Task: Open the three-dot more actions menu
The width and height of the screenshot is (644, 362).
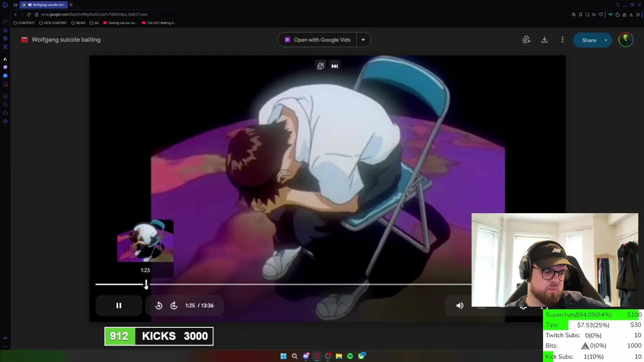Action: coord(562,40)
